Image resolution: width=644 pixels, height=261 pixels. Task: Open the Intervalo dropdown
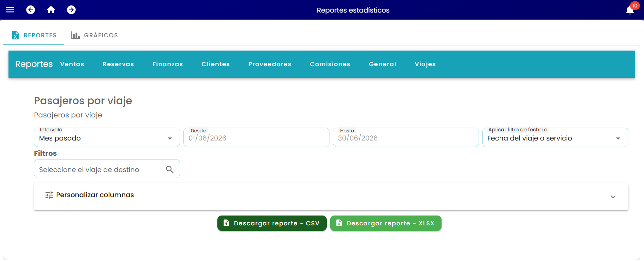pos(107,137)
